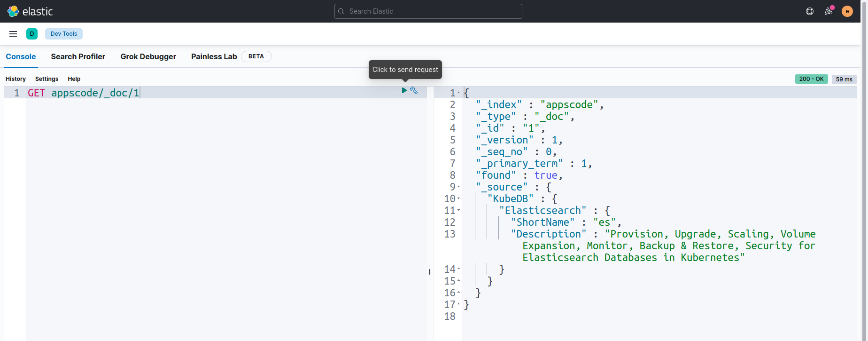
Task: Click the green D space avatar
Action: [32, 34]
